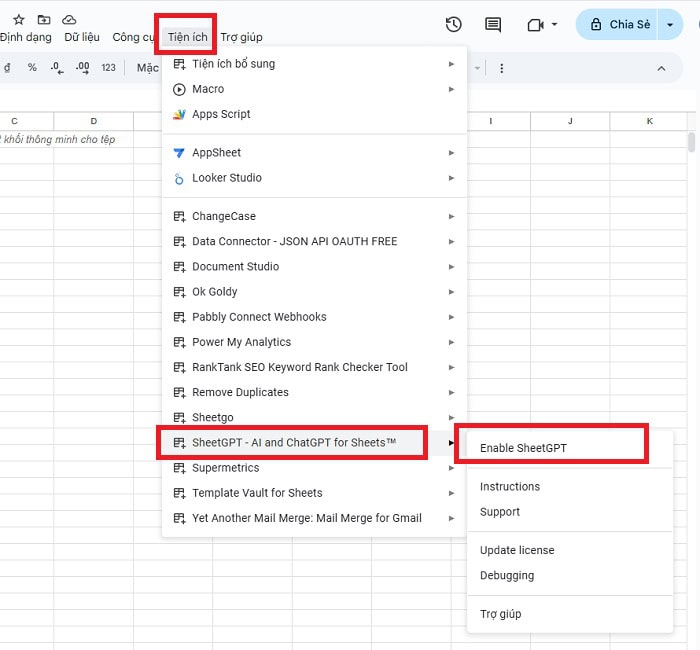The image size is (700, 650).
Task: Click the three-dot more options icon
Action: pos(502,68)
